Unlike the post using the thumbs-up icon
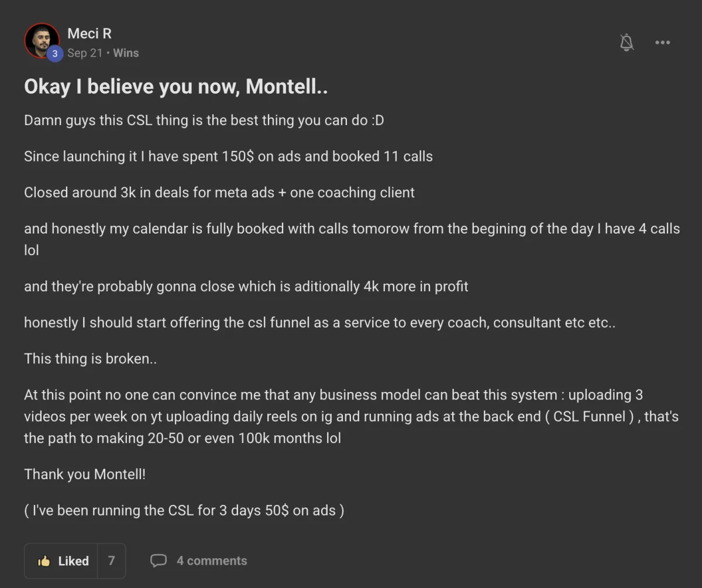 (44, 561)
